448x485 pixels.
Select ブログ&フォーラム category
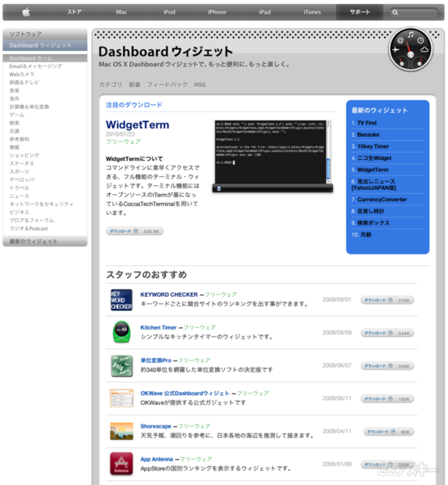(32, 220)
